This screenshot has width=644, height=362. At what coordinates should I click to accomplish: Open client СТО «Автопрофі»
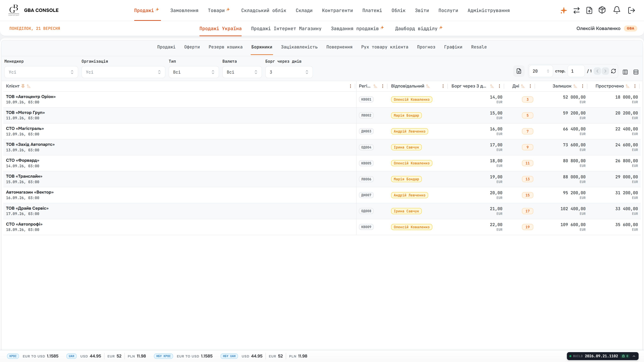(24, 224)
